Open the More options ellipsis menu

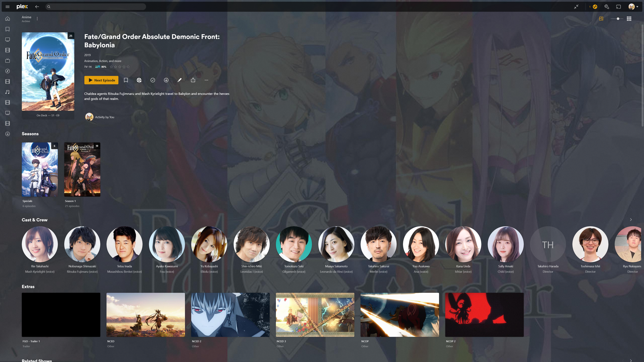click(206, 80)
